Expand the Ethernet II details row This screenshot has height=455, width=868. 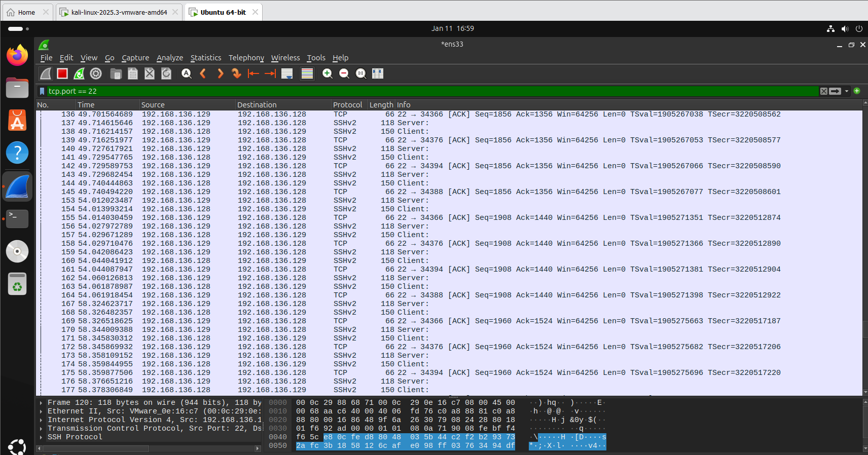(x=41, y=411)
